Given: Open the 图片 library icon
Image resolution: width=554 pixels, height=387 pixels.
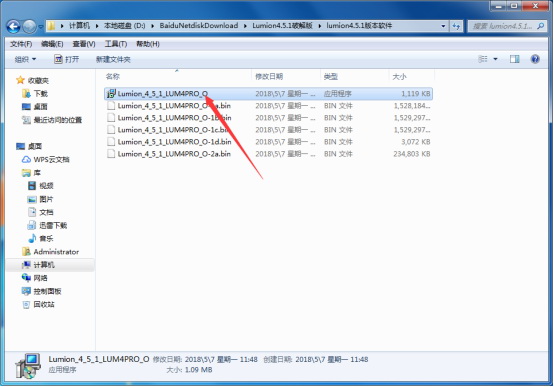Looking at the screenshot, I should (32, 199).
